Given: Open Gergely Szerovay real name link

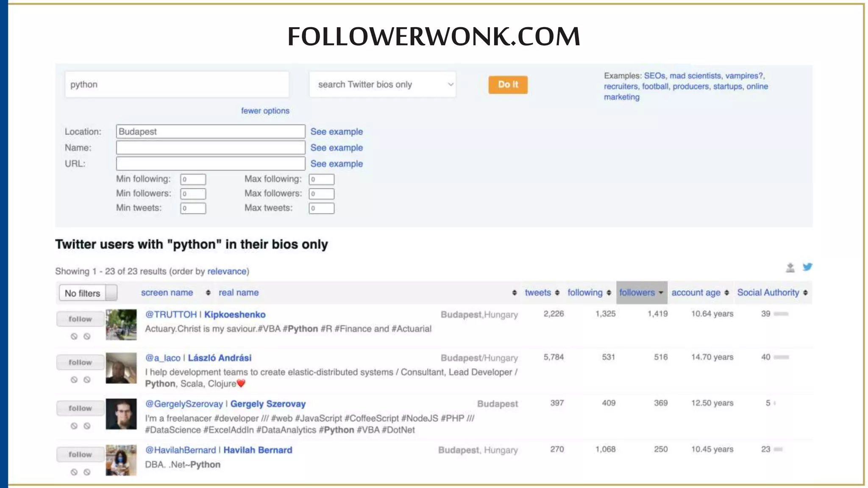Looking at the screenshot, I should tap(268, 404).
